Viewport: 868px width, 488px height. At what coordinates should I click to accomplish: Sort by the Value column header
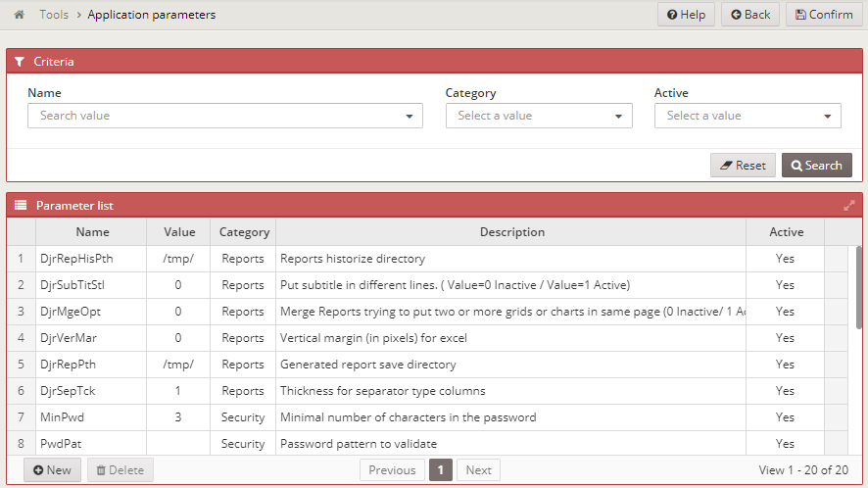(x=179, y=232)
